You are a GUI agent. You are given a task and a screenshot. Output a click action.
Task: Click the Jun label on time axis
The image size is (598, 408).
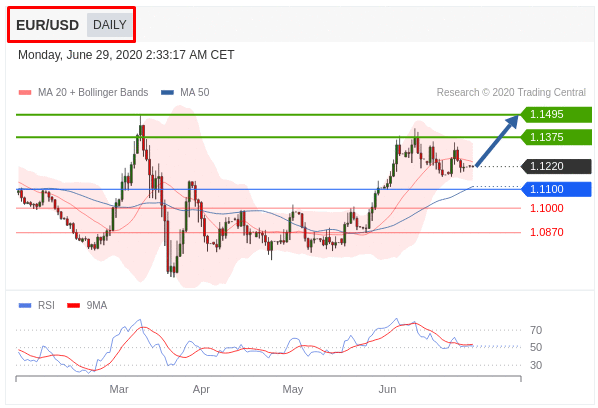tap(387, 389)
